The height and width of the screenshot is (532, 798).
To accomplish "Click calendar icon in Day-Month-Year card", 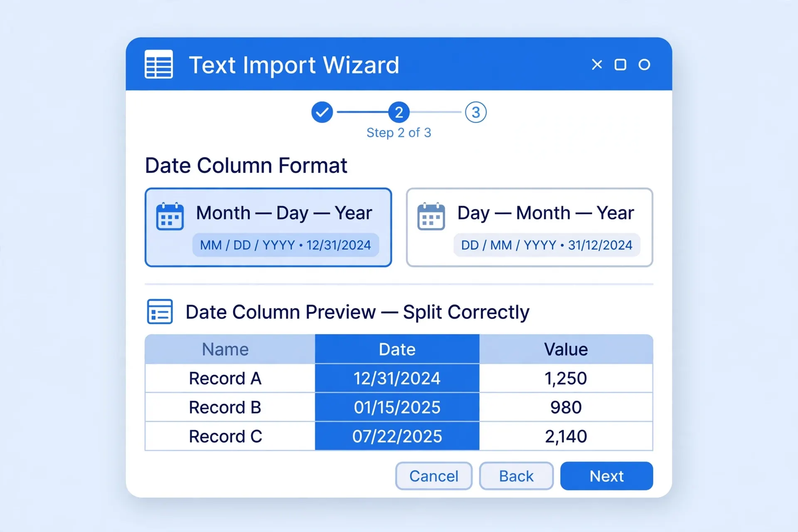I will coord(431,216).
